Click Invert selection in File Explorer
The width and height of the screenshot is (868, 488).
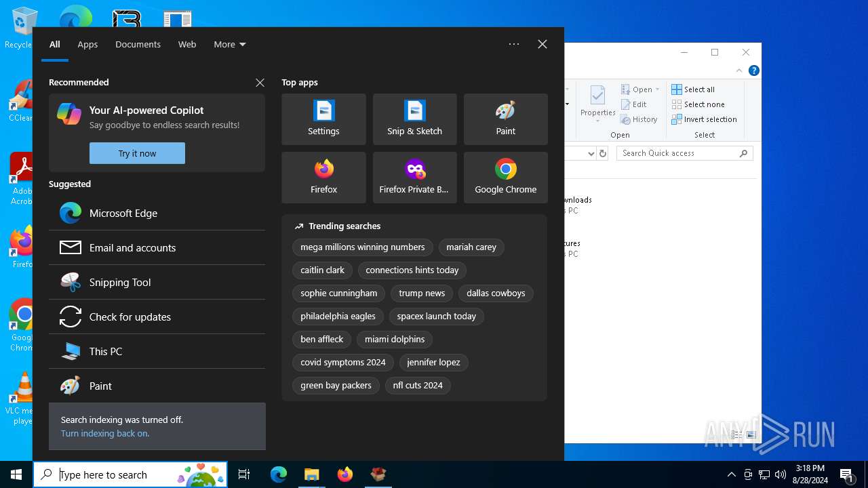704,119
